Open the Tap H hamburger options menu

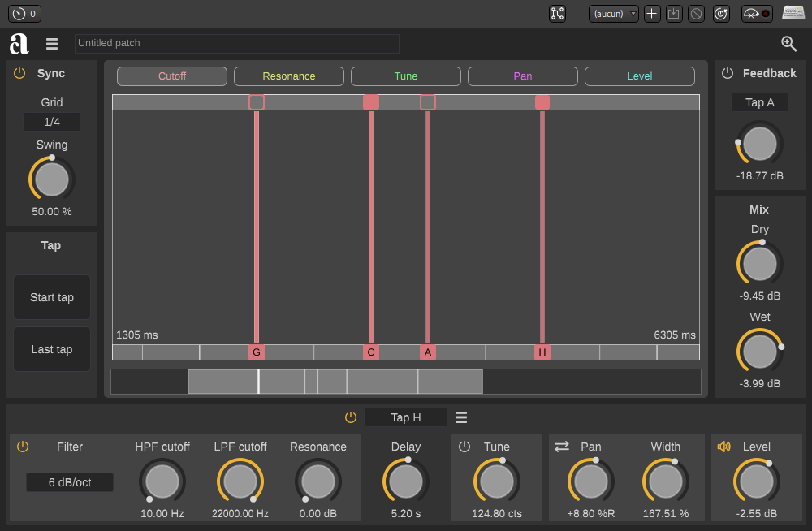tap(461, 417)
